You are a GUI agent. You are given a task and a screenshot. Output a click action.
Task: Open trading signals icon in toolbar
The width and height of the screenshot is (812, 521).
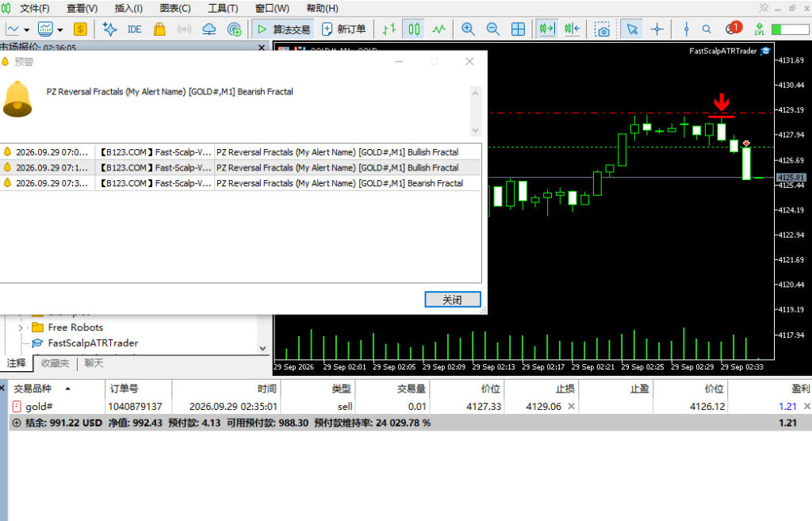pos(184,29)
